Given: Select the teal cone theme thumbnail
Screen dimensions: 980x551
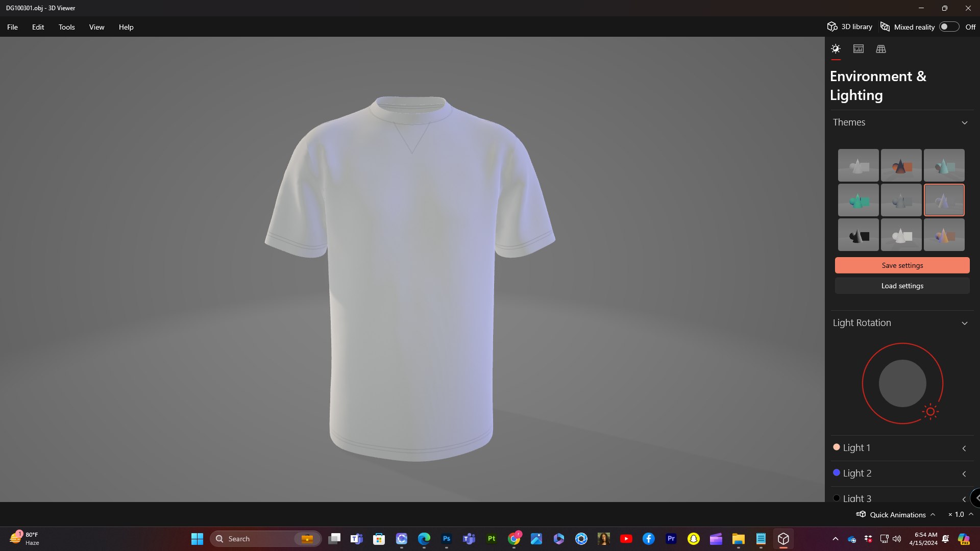Looking at the screenshot, I should pos(944,165).
